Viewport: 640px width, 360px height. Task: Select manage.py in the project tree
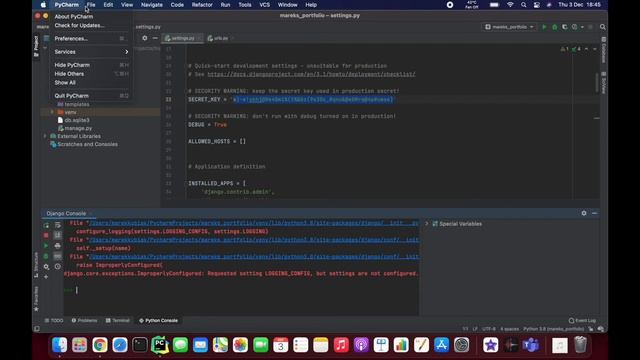[x=78, y=128]
